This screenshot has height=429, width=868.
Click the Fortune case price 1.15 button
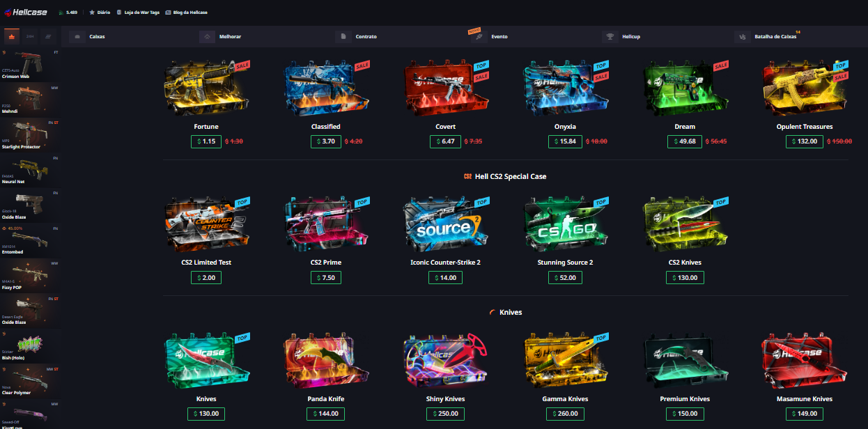click(206, 141)
